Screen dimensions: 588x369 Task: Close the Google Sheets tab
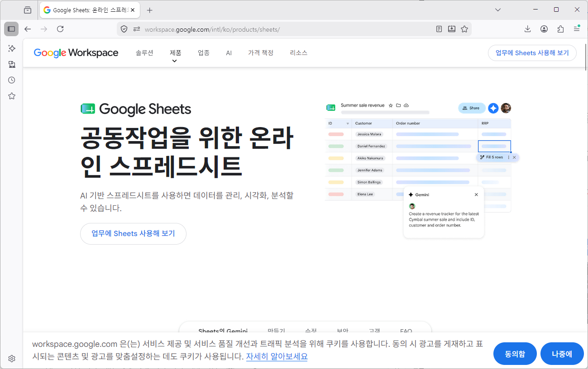click(133, 10)
